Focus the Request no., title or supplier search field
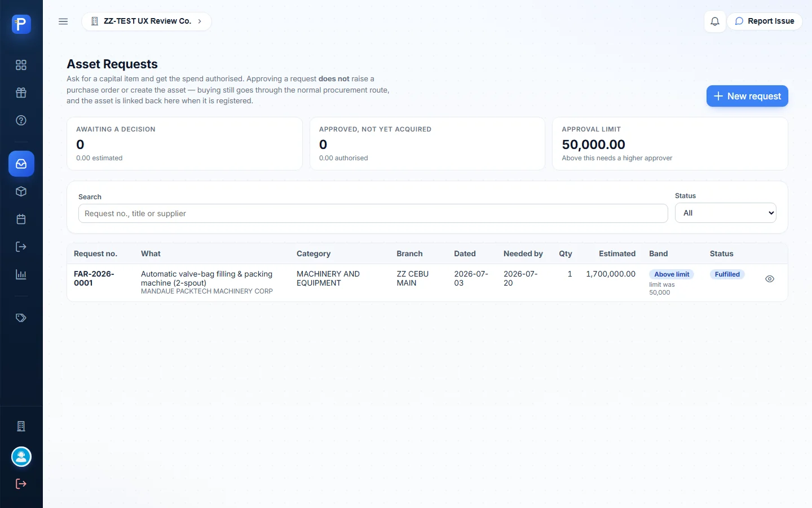This screenshot has width=812, height=508. click(373, 213)
